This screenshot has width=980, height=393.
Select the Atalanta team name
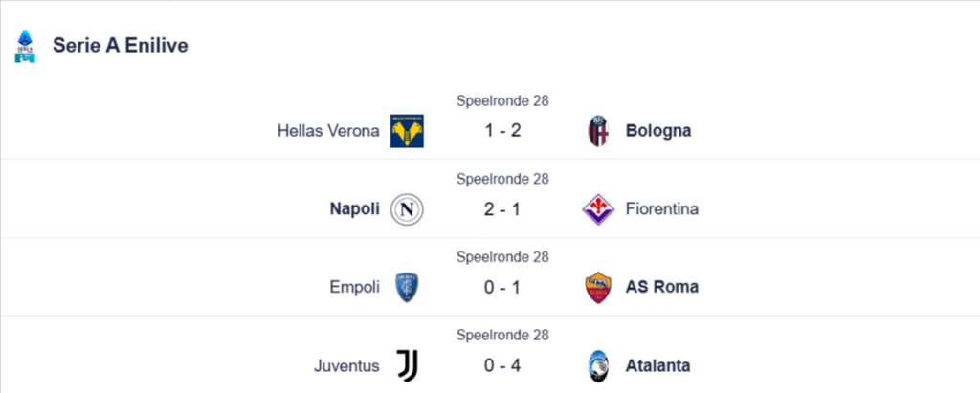657,365
